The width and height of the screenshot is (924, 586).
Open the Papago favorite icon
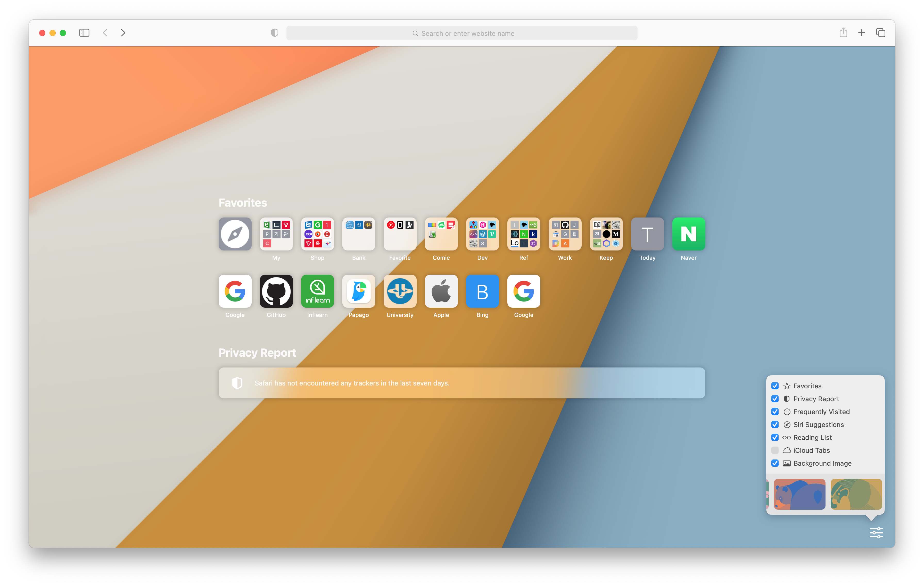point(358,291)
